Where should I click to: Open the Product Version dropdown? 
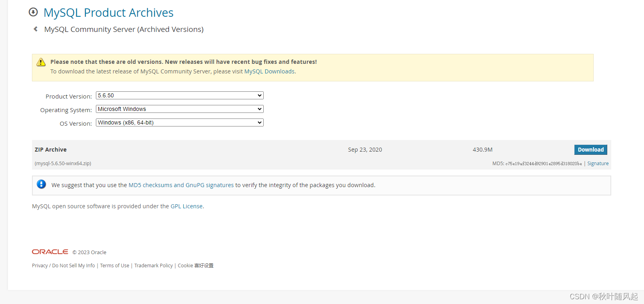click(180, 95)
